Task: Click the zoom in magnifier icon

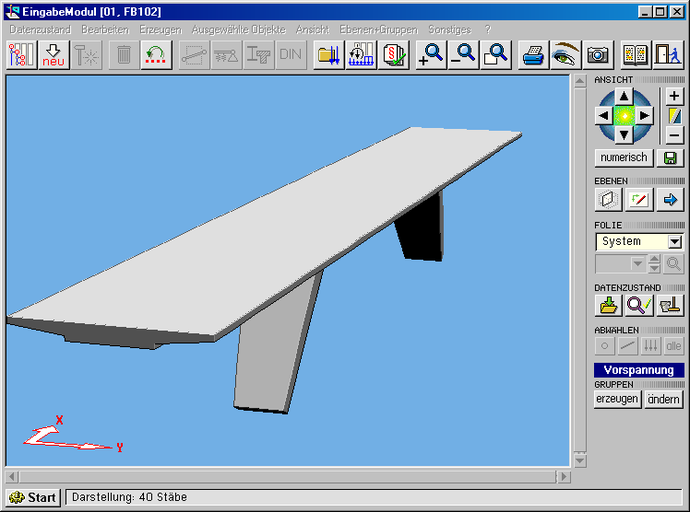Action: tap(431, 55)
